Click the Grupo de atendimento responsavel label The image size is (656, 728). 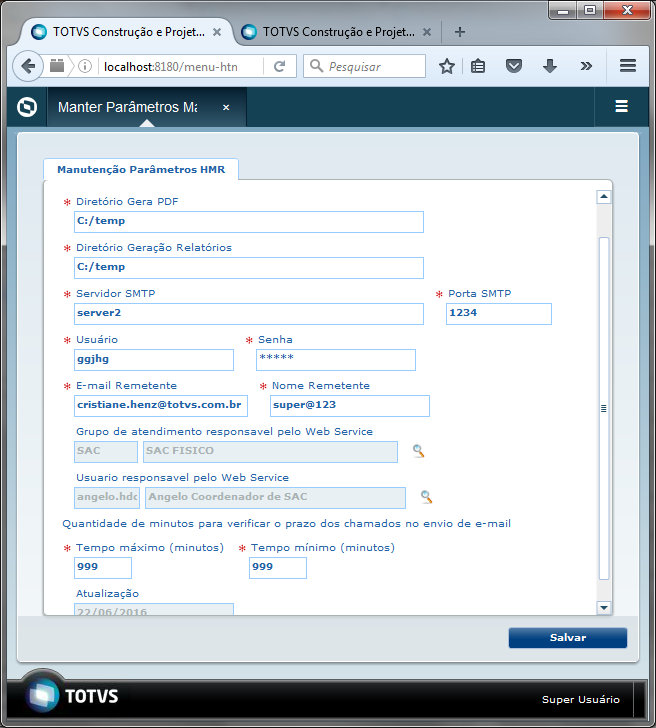(x=224, y=432)
